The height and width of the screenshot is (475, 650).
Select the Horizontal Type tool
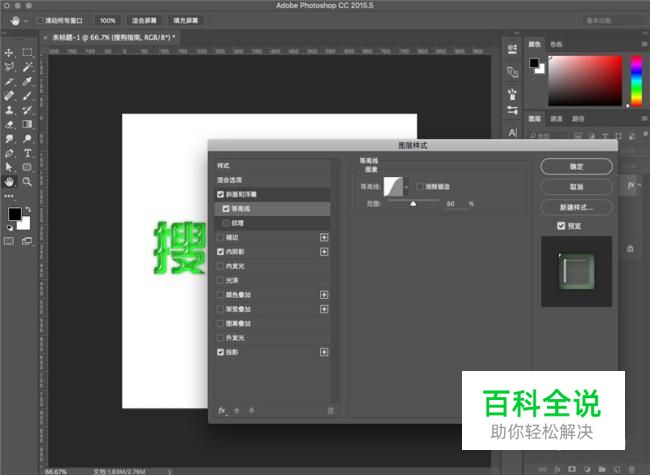coord(27,153)
